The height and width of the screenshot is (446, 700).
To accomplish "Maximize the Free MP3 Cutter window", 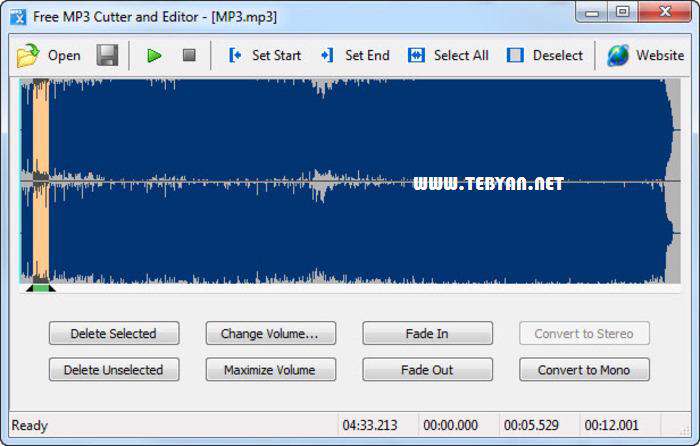I will [x=623, y=12].
